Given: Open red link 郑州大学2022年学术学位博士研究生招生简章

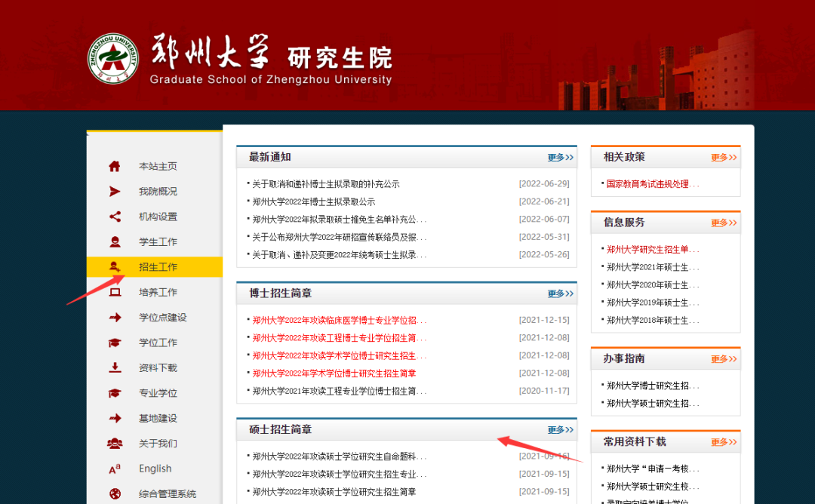Looking at the screenshot, I should [x=334, y=373].
